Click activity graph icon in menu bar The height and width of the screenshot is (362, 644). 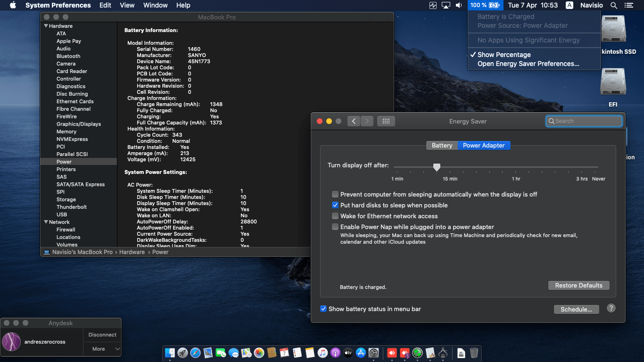[x=433, y=5]
